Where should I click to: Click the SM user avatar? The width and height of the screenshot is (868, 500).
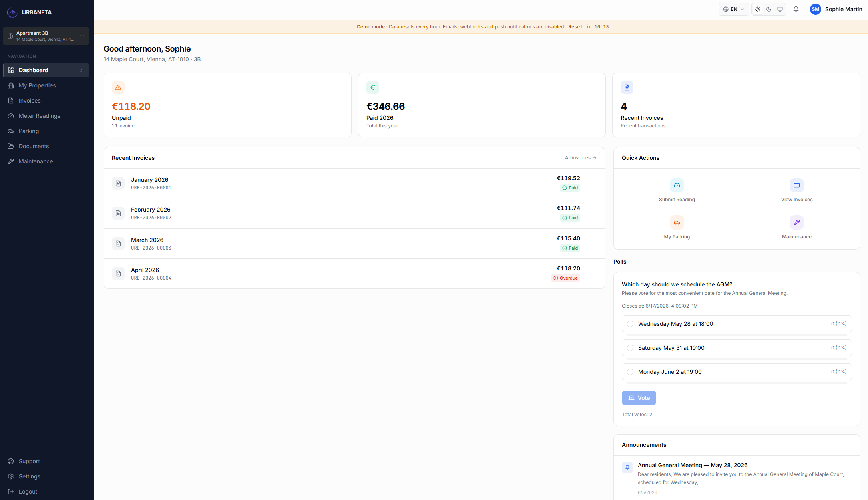tap(816, 9)
